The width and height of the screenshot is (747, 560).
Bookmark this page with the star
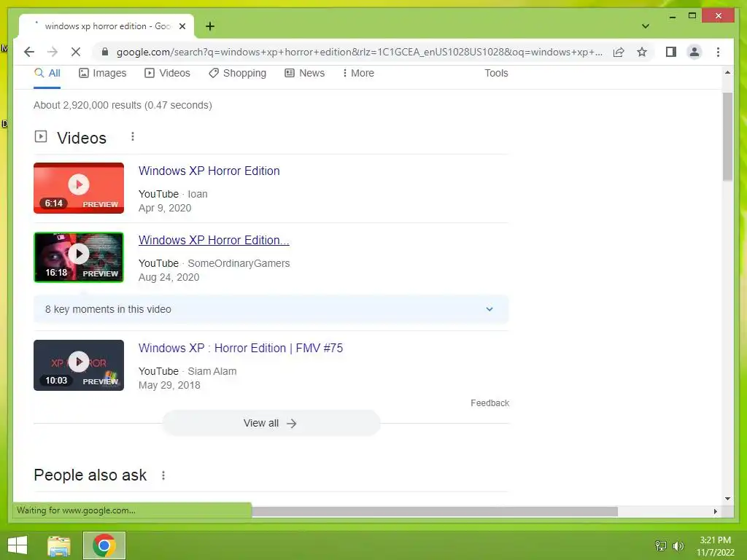(642, 52)
